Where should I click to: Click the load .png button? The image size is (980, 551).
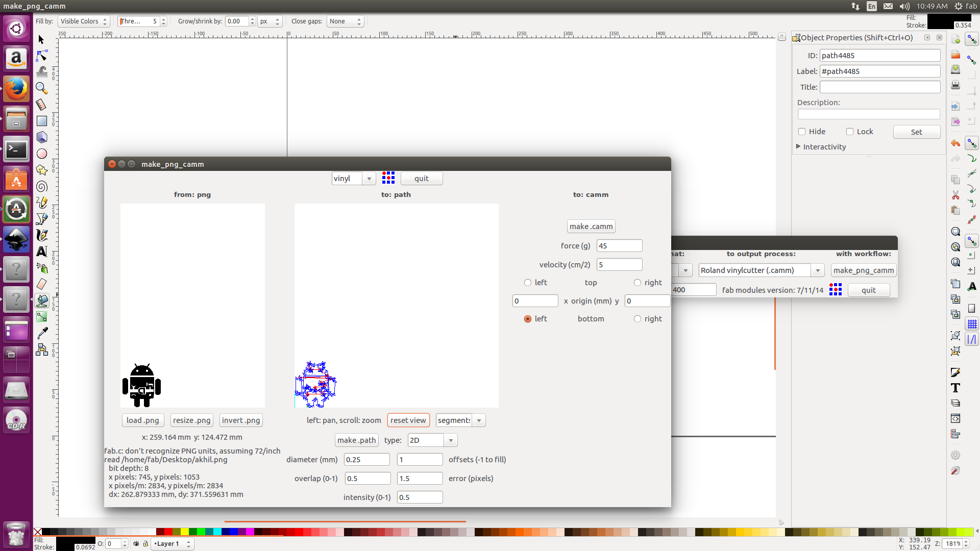pyautogui.click(x=143, y=420)
